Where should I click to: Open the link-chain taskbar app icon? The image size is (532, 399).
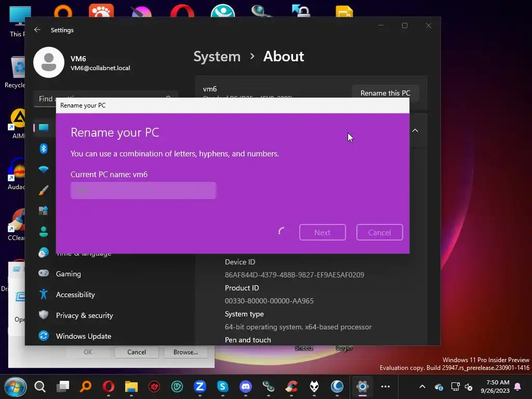pyautogui.click(x=269, y=387)
